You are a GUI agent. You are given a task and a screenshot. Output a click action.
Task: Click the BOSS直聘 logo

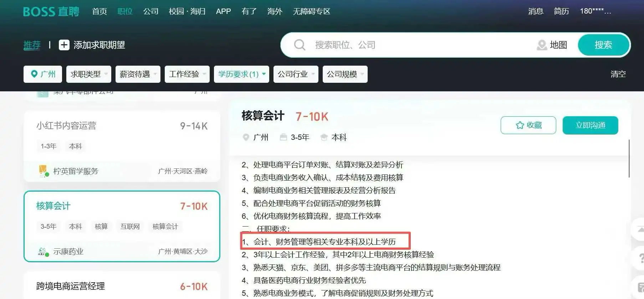(51, 11)
